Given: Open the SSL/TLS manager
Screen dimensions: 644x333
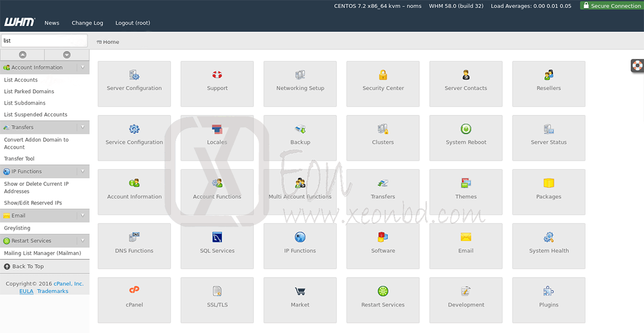Looking at the screenshot, I should click(217, 300).
